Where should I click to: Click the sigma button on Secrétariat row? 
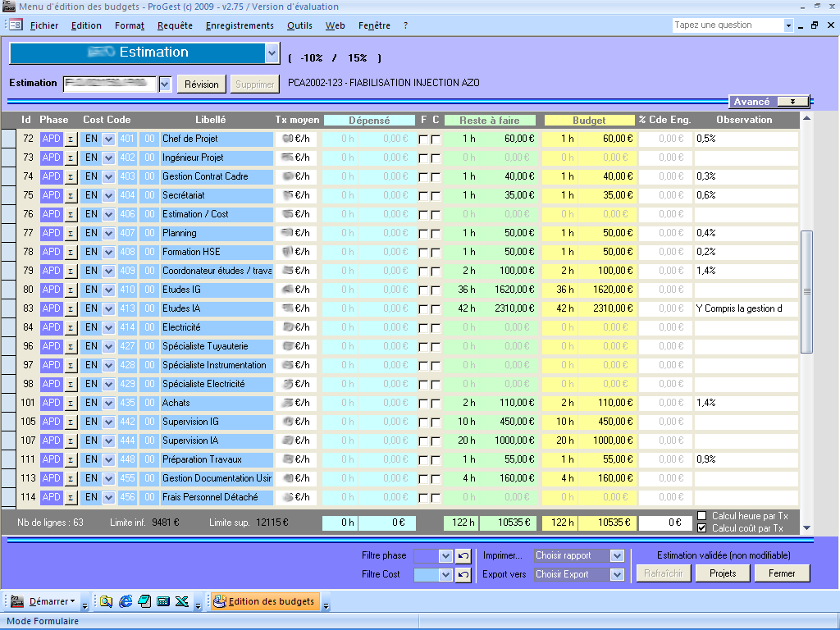(71, 195)
